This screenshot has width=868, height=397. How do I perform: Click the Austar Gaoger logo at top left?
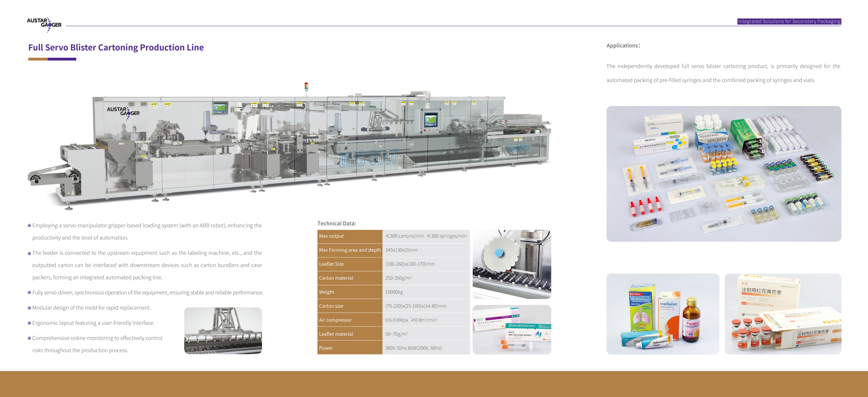[44, 24]
